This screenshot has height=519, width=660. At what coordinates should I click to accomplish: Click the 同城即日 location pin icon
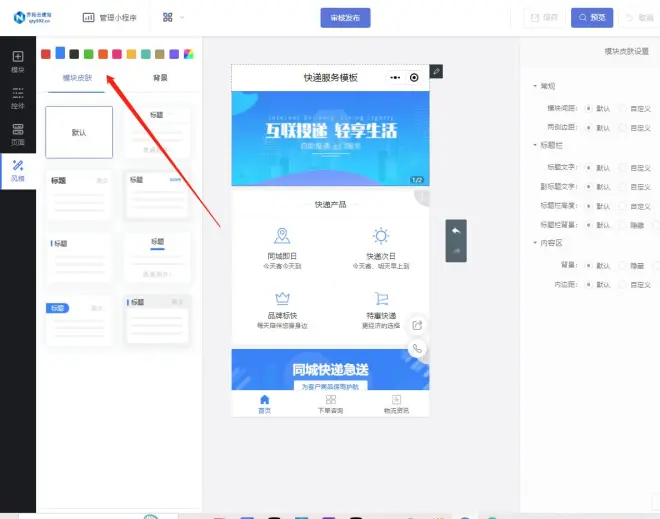(x=282, y=236)
